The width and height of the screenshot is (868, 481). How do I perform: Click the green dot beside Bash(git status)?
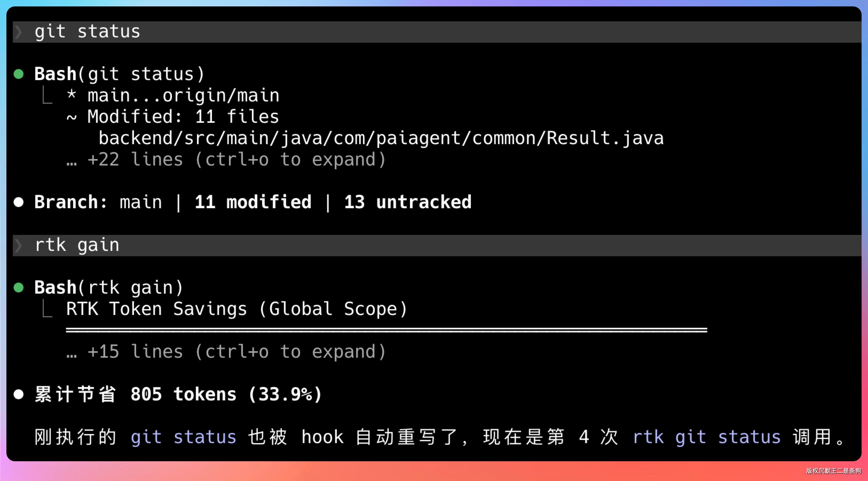[x=18, y=74]
